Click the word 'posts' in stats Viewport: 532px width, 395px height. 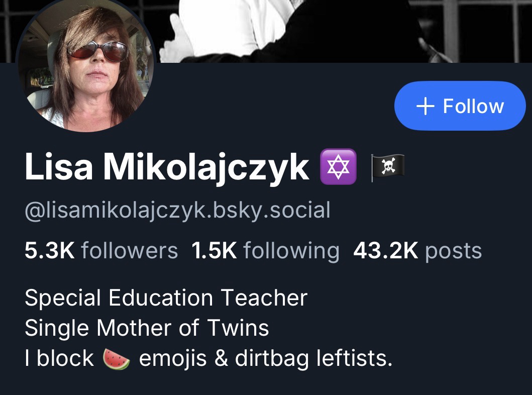(453, 252)
